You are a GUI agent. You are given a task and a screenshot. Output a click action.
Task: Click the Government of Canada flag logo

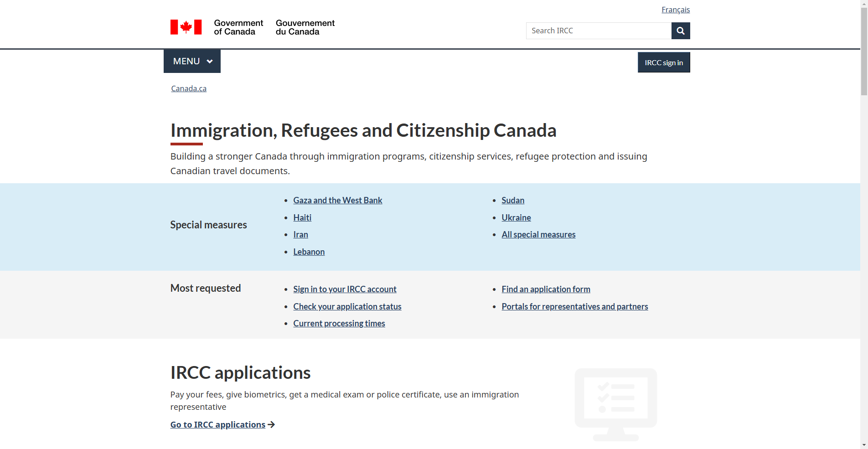186,27
